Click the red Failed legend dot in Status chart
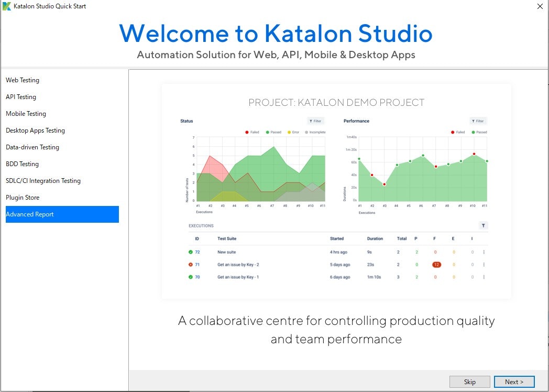Screen dimensions: 549x392 click(247, 132)
